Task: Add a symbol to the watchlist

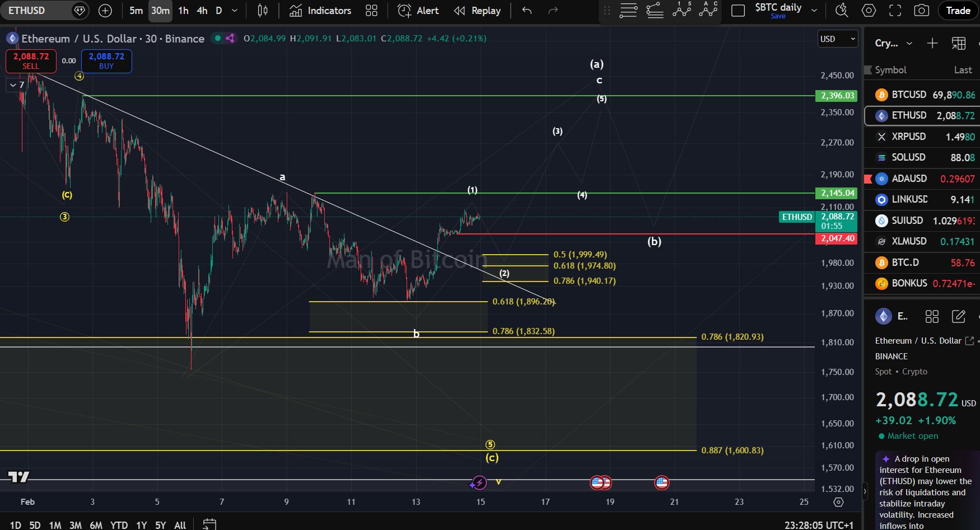Action: [x=932, y=43]
